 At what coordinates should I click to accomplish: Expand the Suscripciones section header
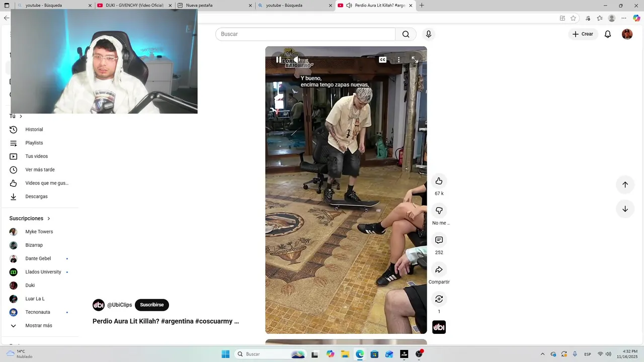coord(30,218)
